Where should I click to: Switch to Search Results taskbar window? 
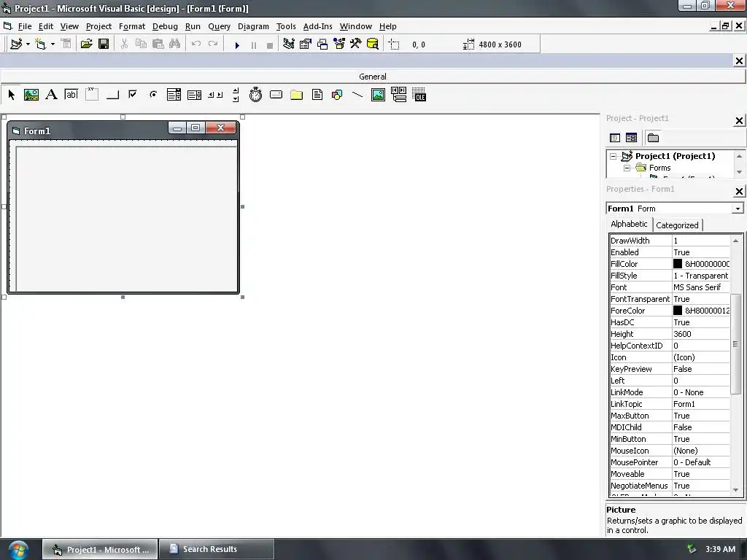click(216, 549)
